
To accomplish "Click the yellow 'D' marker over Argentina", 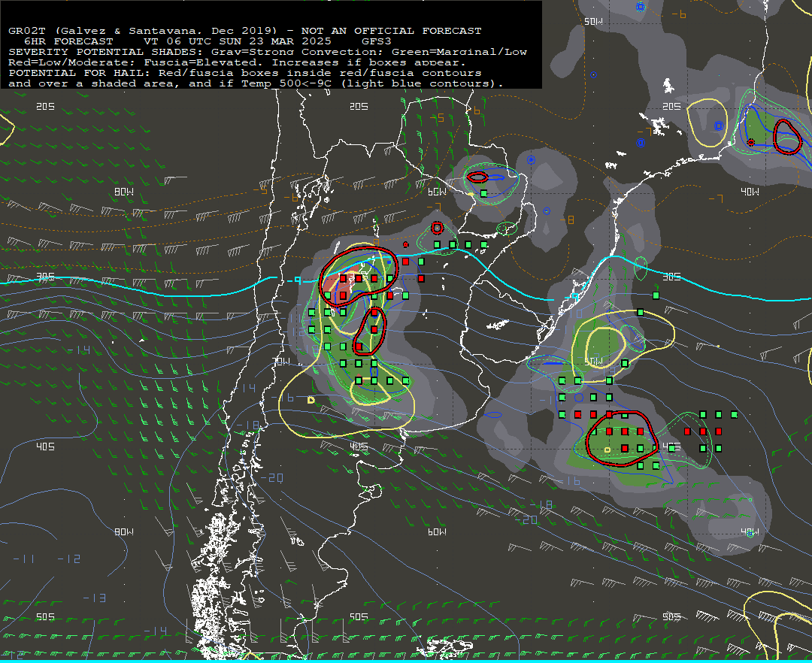I will pos(311,400).
